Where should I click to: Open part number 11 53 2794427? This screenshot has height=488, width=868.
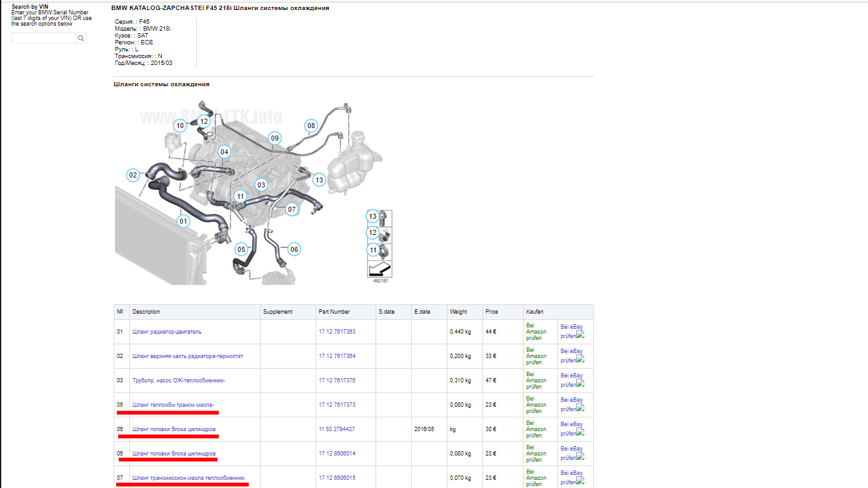(337, 429)
